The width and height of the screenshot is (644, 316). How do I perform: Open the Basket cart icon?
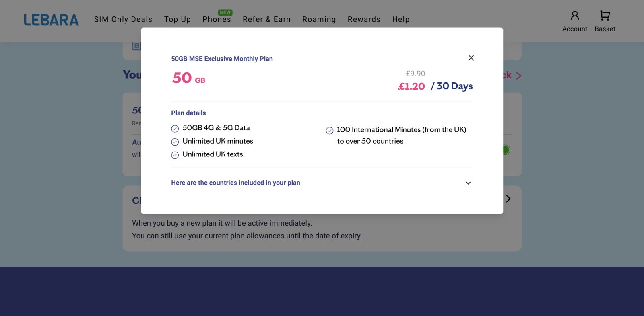click(x=605, y=16)
